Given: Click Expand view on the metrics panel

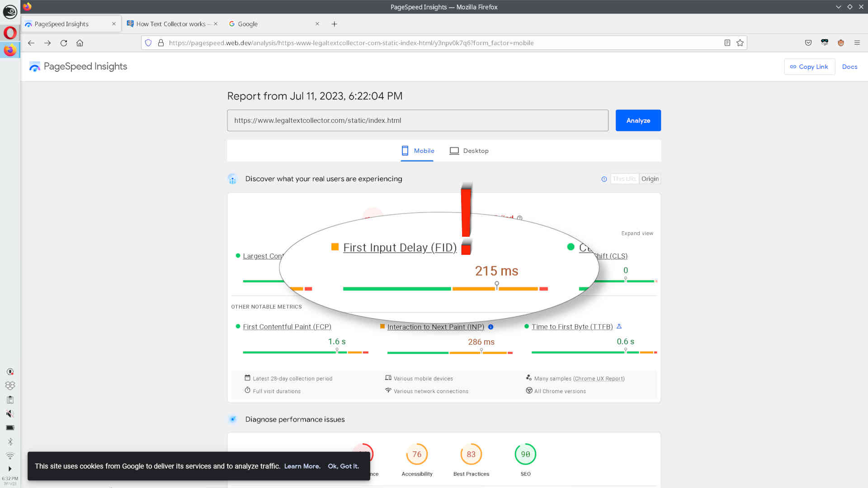Looking at the screenshot, I should point(637,233).
